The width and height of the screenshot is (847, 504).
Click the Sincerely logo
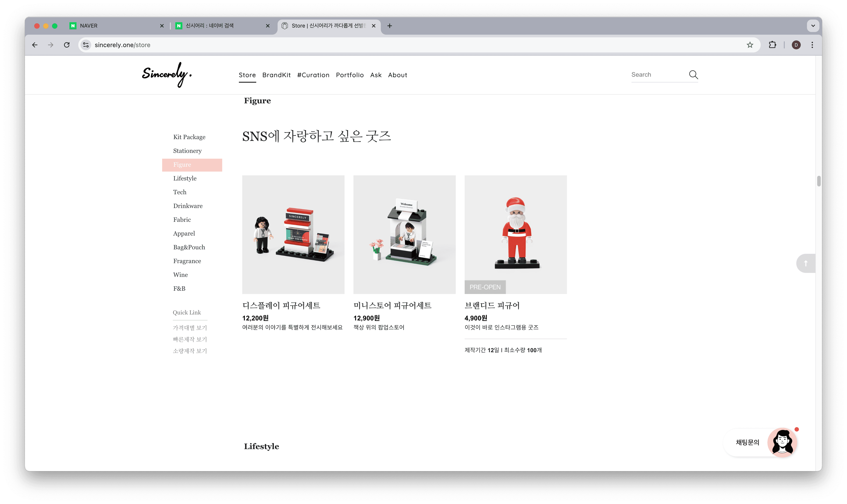click(167, 74)
